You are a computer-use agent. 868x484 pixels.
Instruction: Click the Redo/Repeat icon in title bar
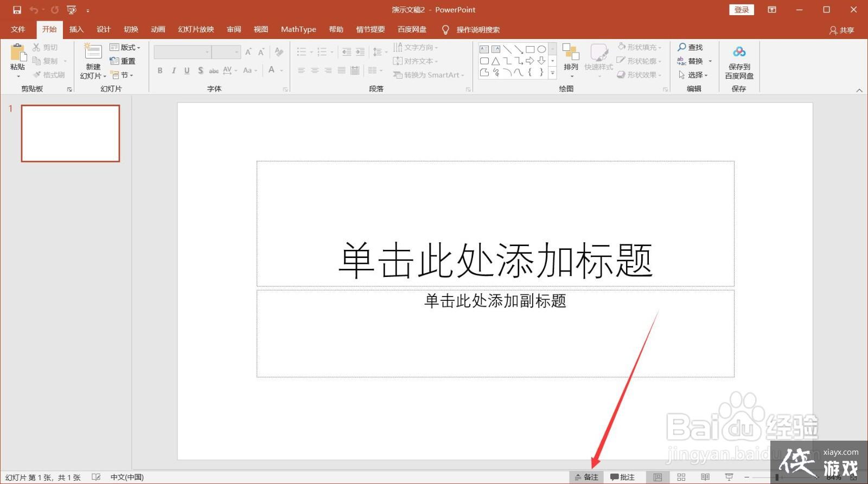(x=54, y=10)
